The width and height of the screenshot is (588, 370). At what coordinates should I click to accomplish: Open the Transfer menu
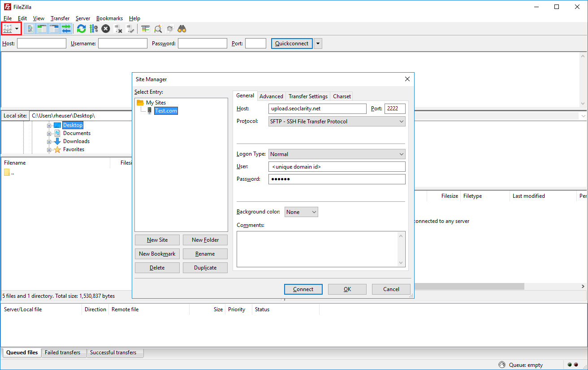(x=60, y=18)
